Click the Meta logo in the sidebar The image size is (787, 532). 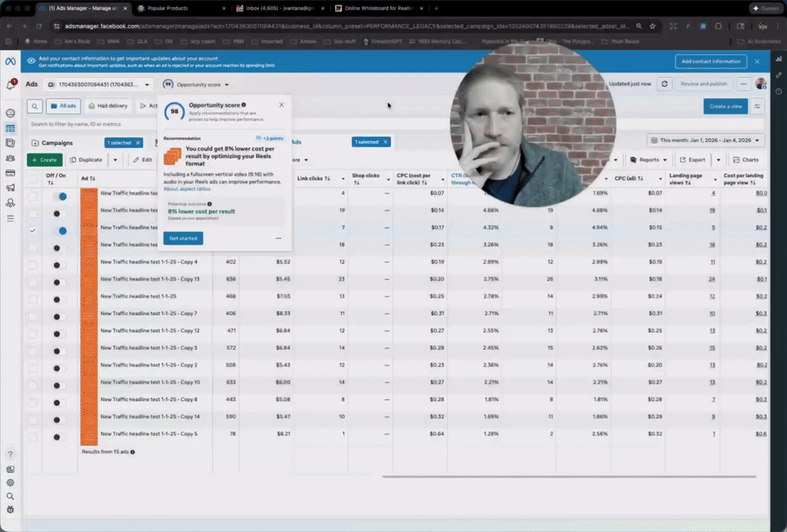[11, 62]
